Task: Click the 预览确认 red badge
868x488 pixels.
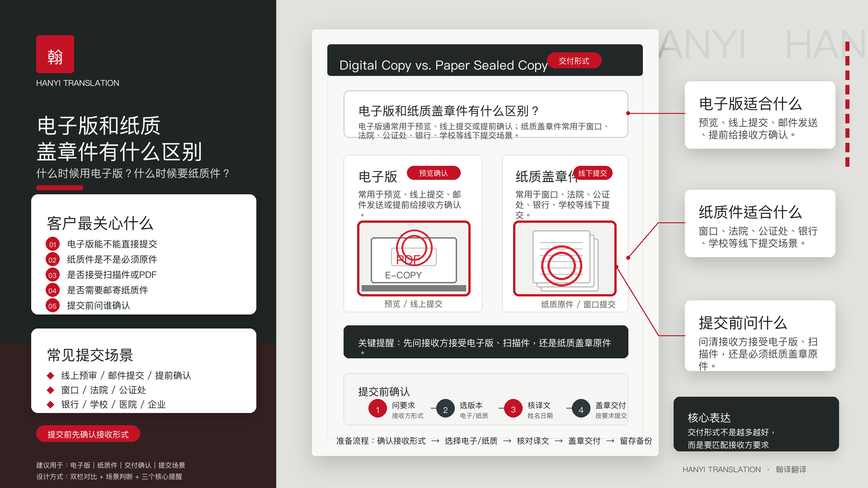Action: 434,173
